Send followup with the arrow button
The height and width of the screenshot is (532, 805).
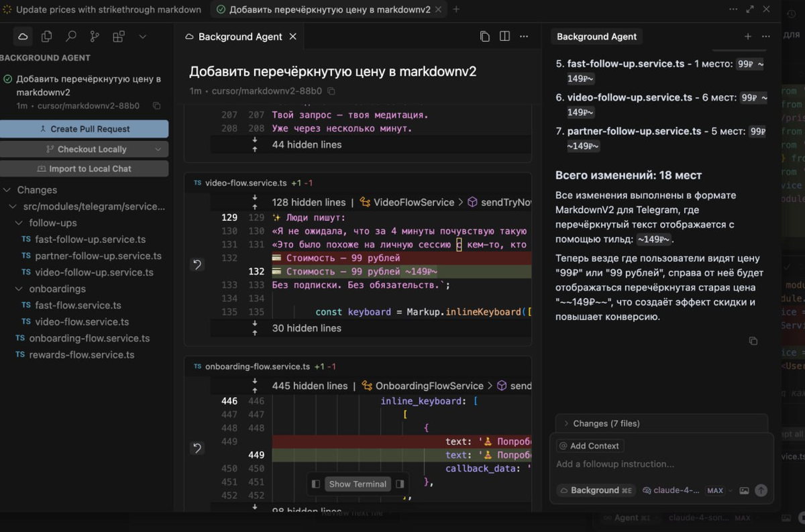tap(761, 490)
